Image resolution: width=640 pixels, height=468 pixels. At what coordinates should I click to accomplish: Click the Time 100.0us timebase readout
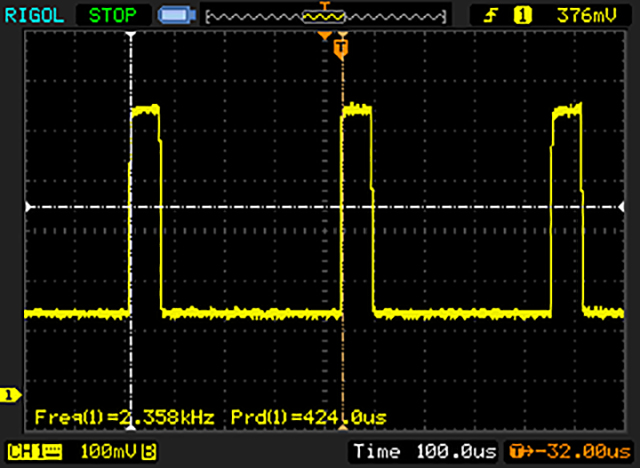pyautogui.click(x=425, y=451)
